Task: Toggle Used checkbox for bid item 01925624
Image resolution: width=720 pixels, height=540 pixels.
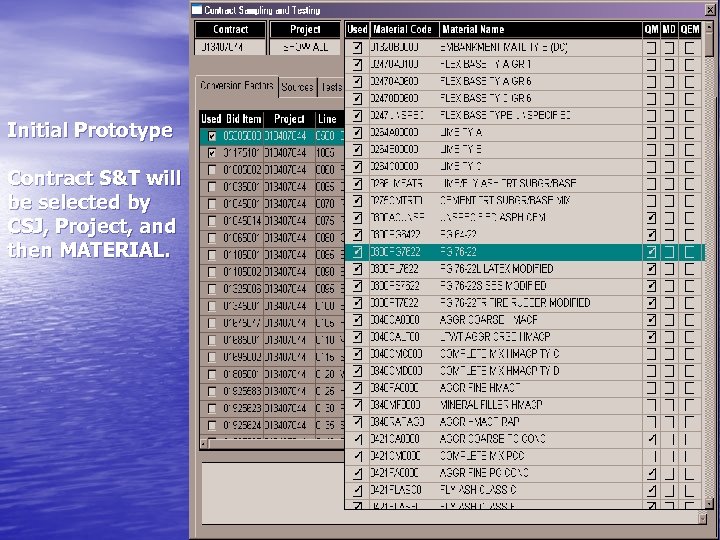Action: point(212,425)
